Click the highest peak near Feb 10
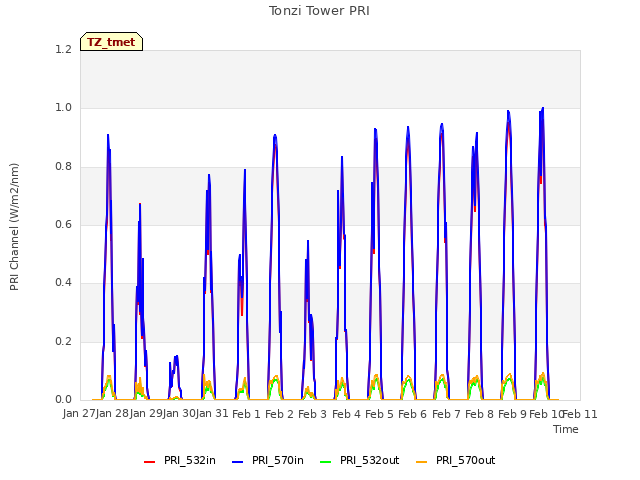This screenshot has height=480, width=640. click(x=543, y=108)
